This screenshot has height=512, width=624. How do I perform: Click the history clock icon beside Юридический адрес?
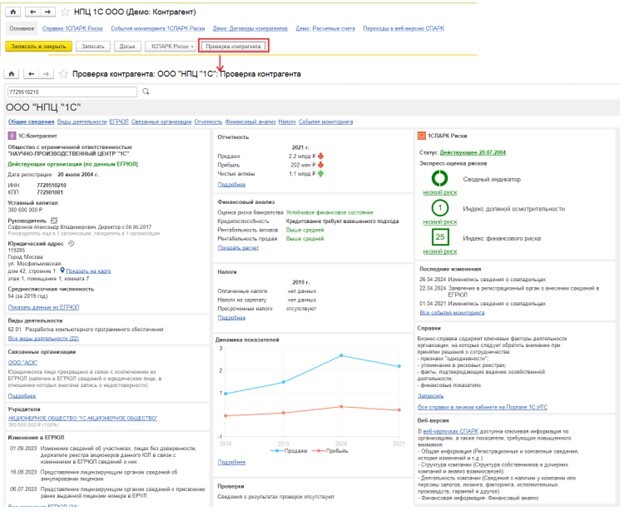coord(71,243)
